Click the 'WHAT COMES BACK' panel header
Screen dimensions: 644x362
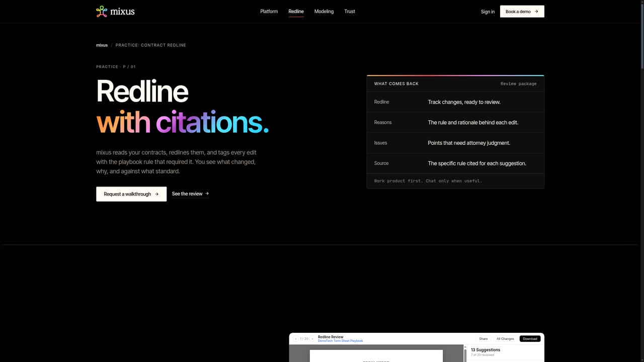point(396,84)
